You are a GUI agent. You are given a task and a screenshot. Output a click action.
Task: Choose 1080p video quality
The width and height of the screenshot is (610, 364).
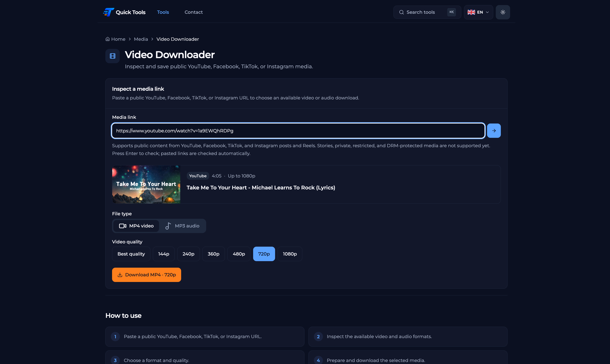tap(290, 254)
